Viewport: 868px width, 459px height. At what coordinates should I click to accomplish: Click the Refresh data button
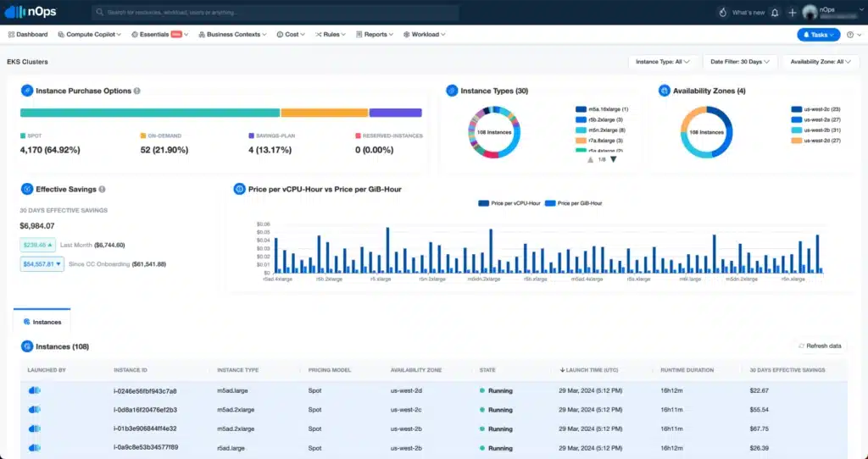click(x=820, y=346)
